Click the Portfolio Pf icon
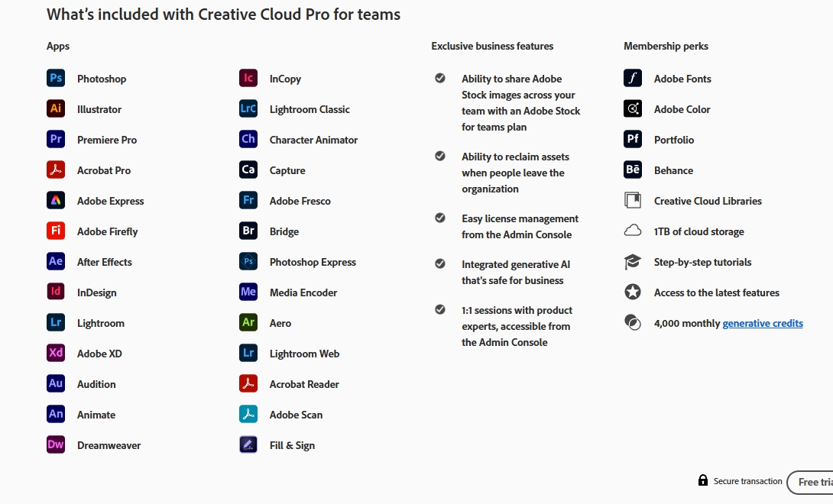 (633, 139)
